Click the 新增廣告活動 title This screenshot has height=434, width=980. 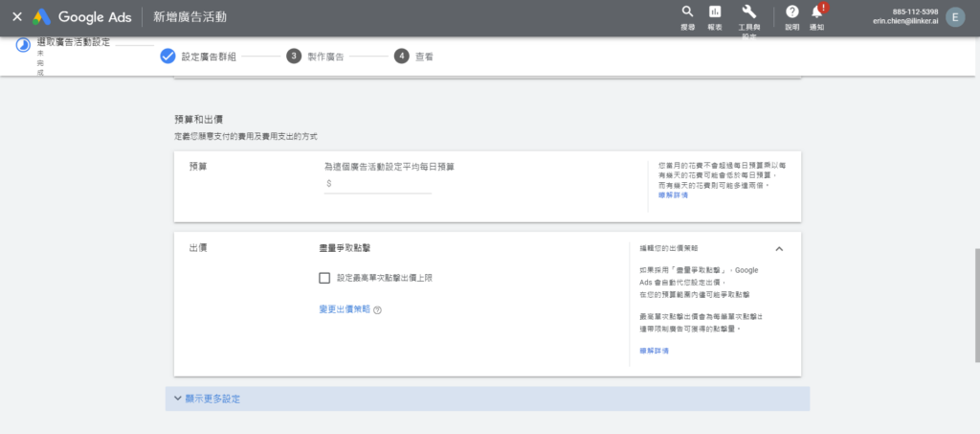190,17
